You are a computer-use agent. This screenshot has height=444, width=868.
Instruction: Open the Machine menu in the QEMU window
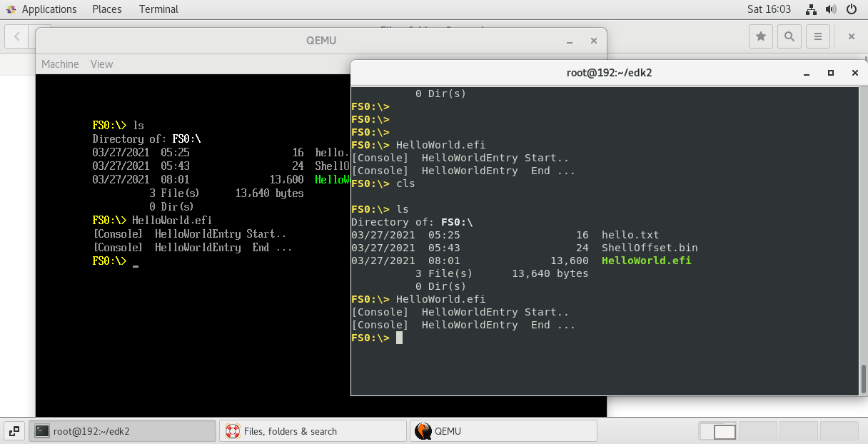click(60, 64)
